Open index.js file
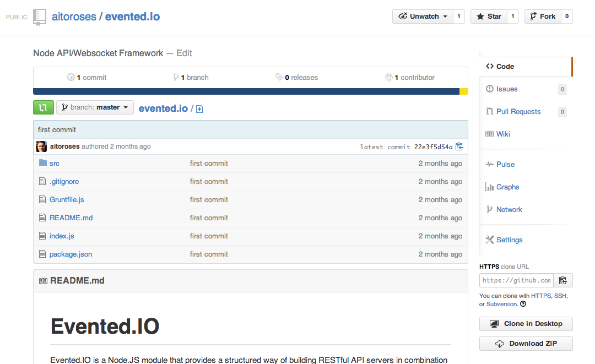This screenshot has height=364, width=595. 62,236
